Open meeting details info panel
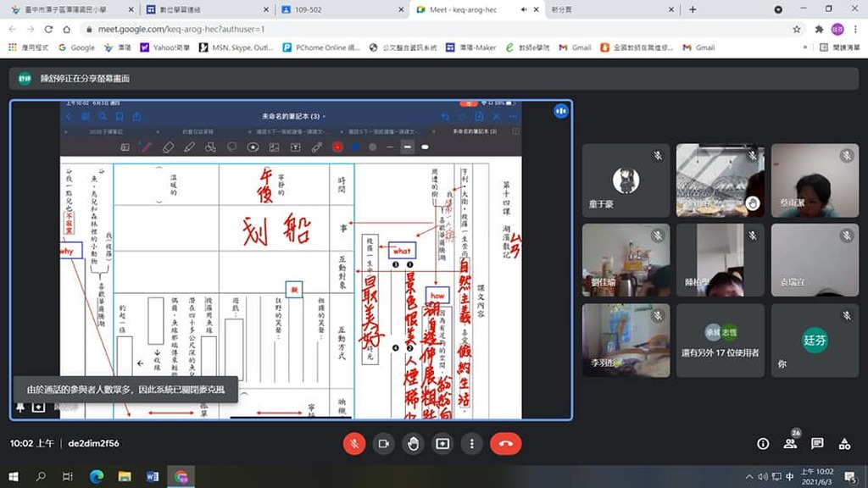 pos(763,444)
